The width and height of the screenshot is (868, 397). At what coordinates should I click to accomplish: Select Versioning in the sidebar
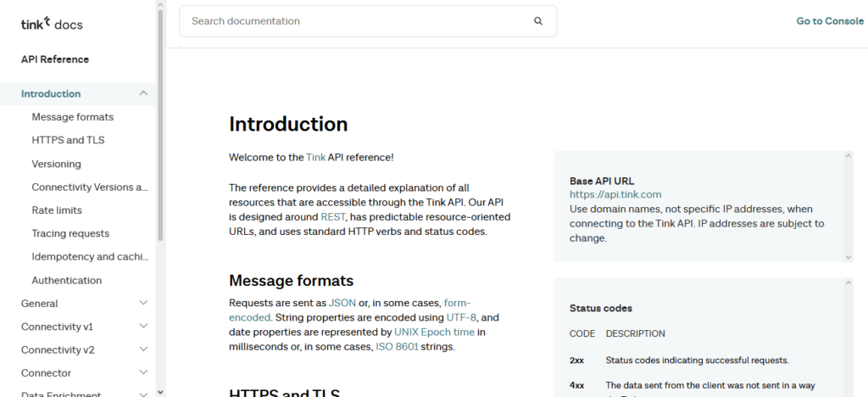[57, 164]
